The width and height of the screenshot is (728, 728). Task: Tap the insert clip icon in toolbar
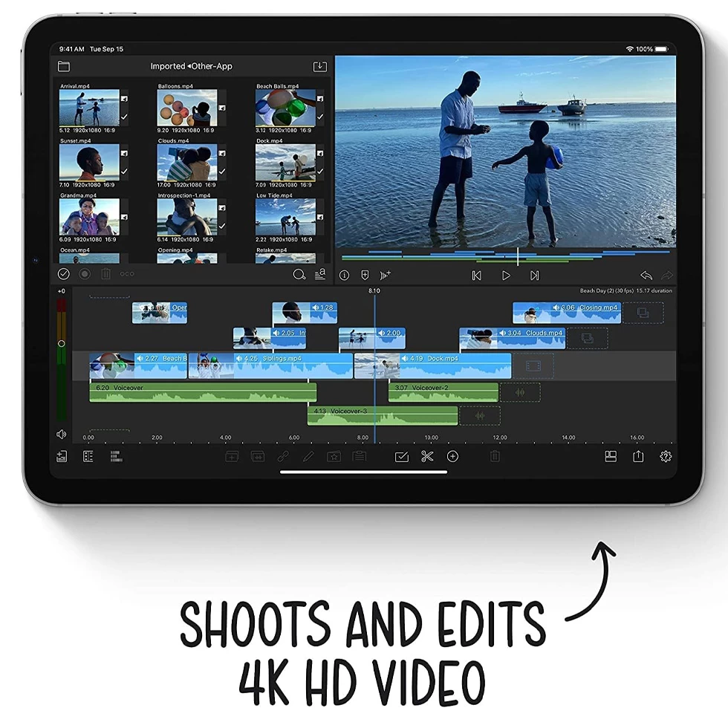click(x=232, y=457)
